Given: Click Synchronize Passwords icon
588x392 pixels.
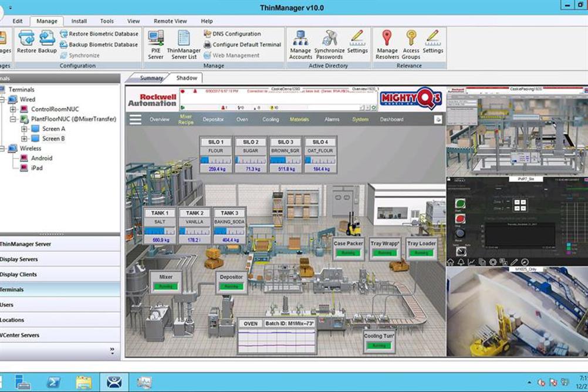Looking at the screenshot, I should pos(329,45).
